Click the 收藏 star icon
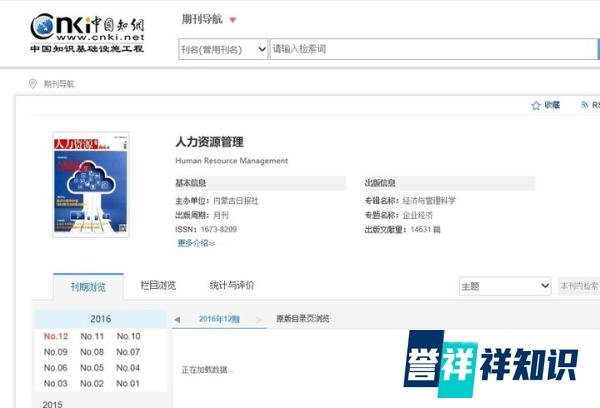Viewport: 600px width, 408px height. (536, 105)
